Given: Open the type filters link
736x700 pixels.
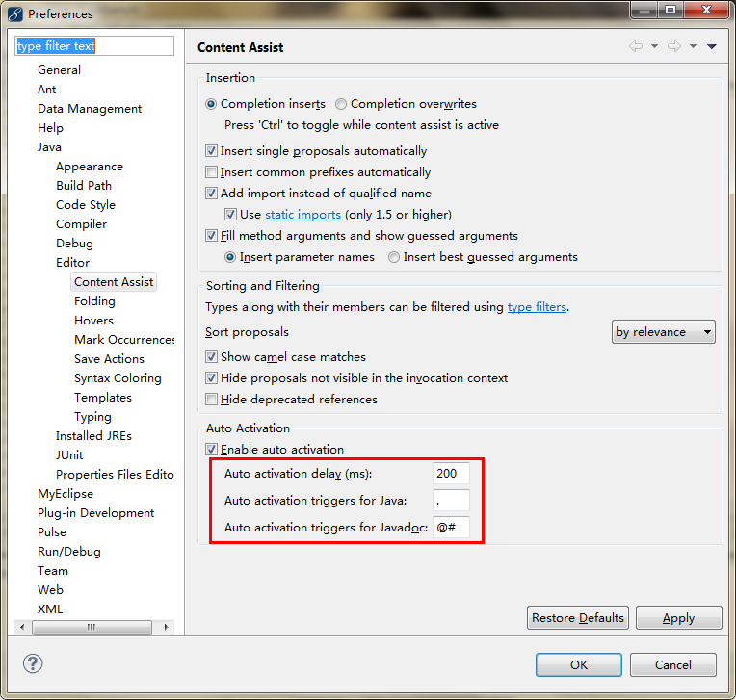Looking at the screenshot, I should tap(537, 307).
